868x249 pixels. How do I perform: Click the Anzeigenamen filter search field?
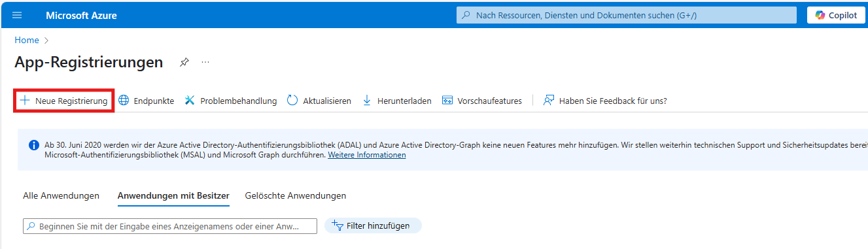170,226
